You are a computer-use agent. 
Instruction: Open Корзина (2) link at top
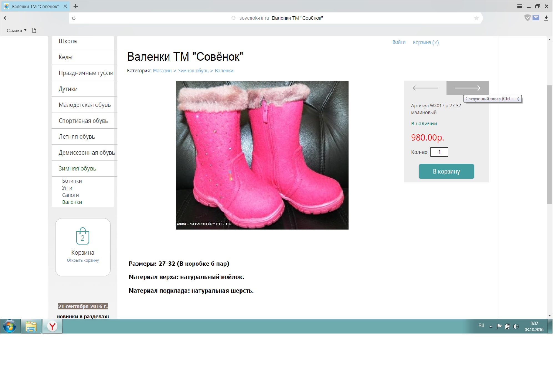[426, 42]
